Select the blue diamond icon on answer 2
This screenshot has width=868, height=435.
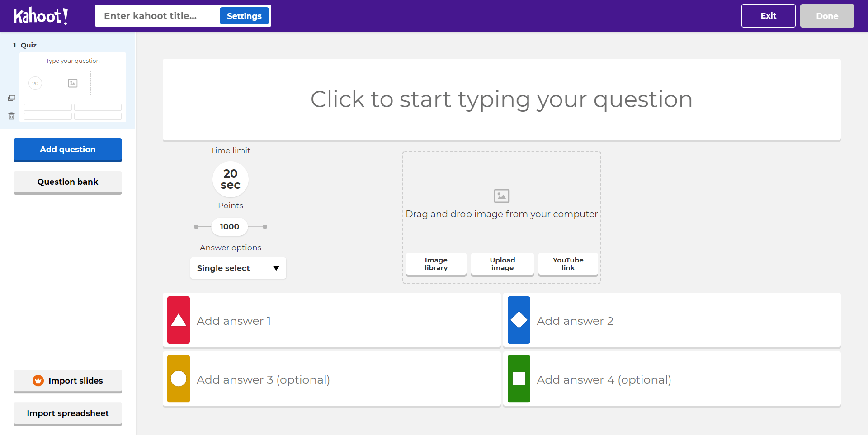(519, 320)
